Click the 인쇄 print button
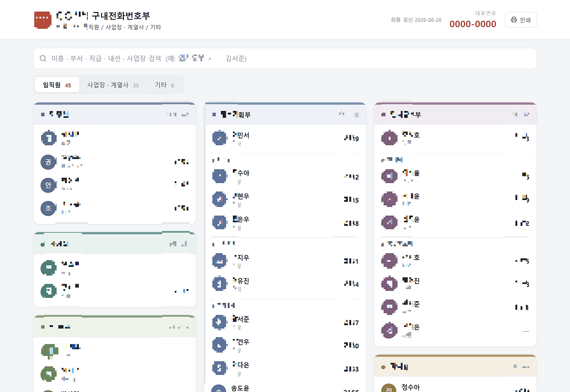 click(521, 20)
